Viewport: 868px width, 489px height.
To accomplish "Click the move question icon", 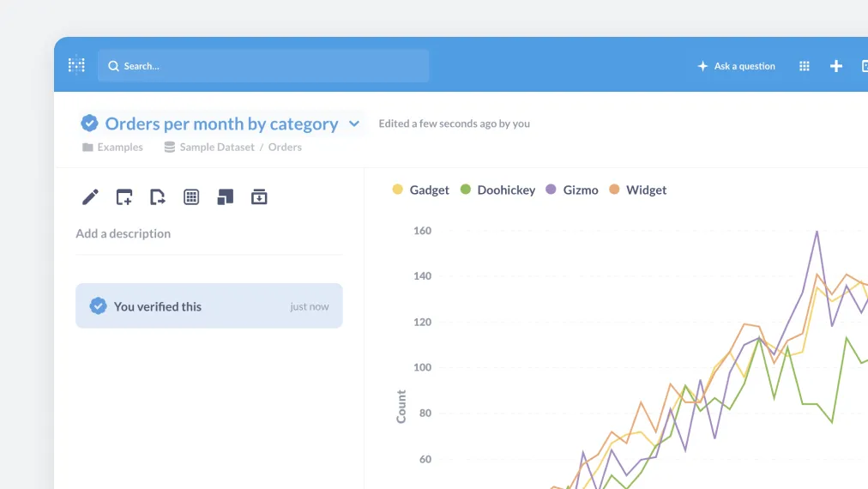I will [x=158, y=197].
